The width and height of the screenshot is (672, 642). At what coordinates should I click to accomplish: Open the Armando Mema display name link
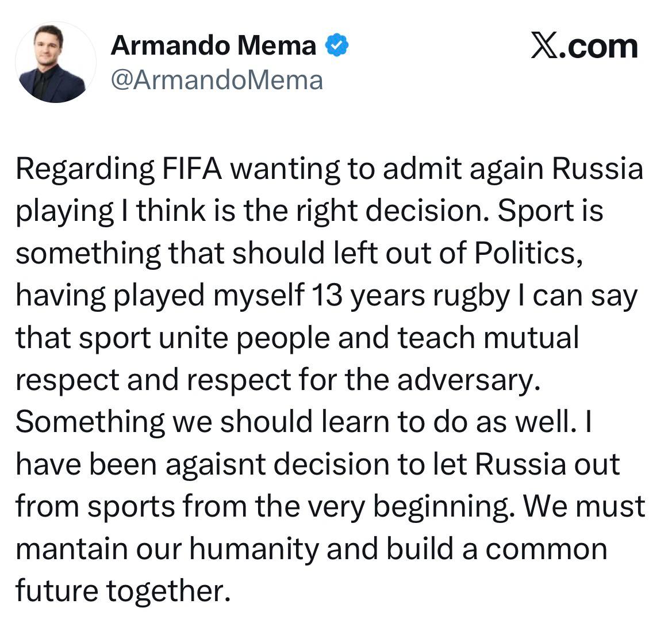213,46
